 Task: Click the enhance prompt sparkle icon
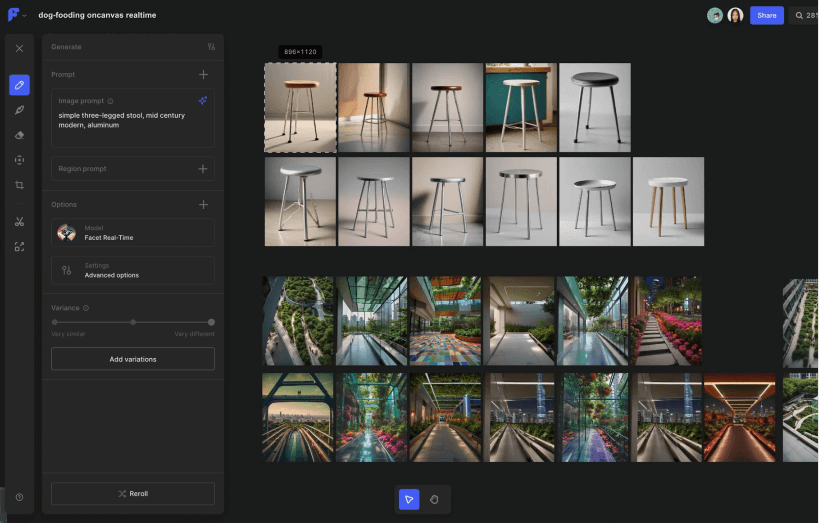click(x=202, y=101)
